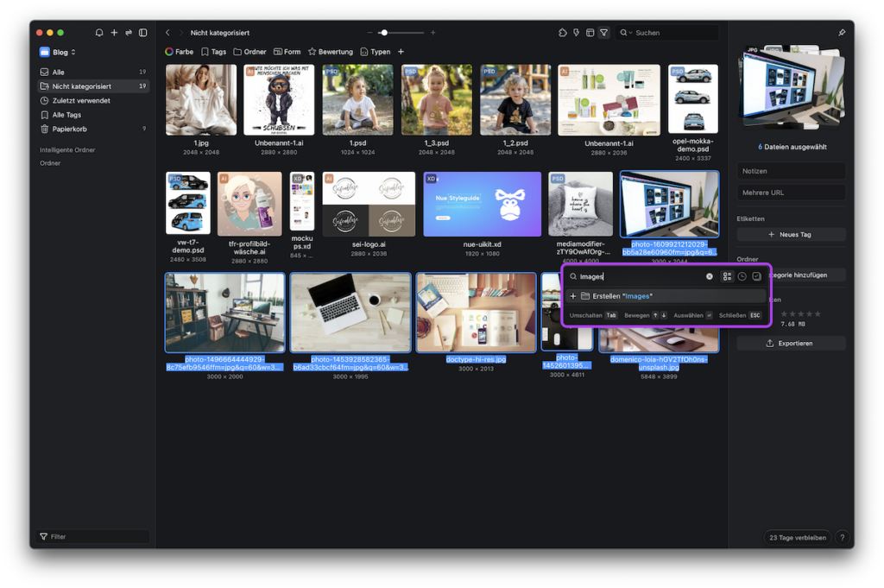Click the sei-logo.ai file name
This screenshot has height=588, width=884.
tap(369, 244)
